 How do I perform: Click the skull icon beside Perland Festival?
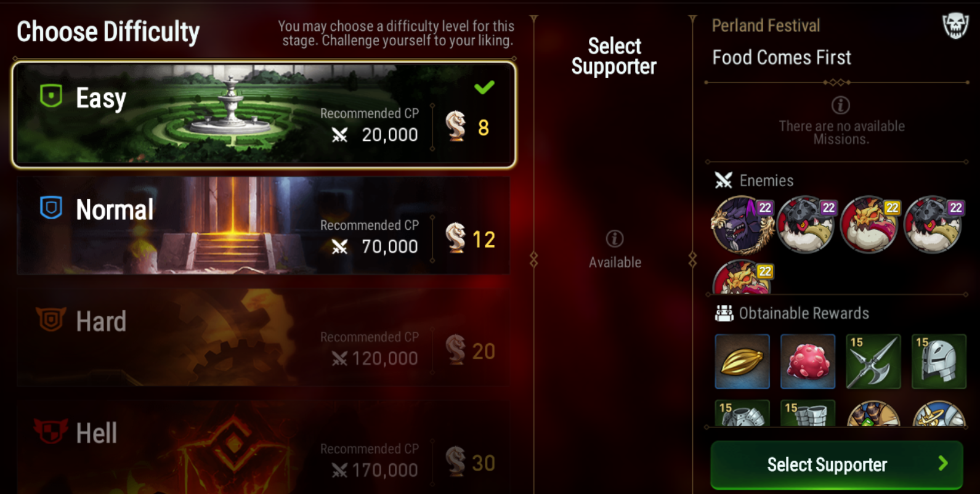tap(955, 26)
